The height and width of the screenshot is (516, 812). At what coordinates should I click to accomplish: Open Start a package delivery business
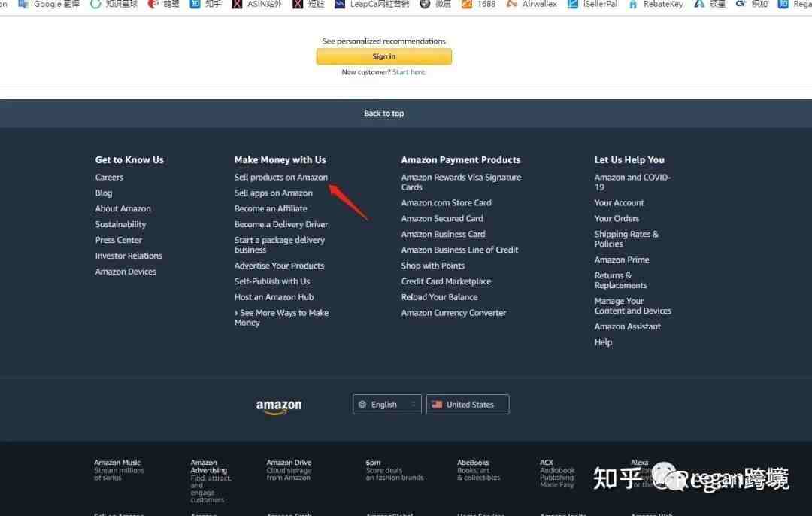(280, 245)
